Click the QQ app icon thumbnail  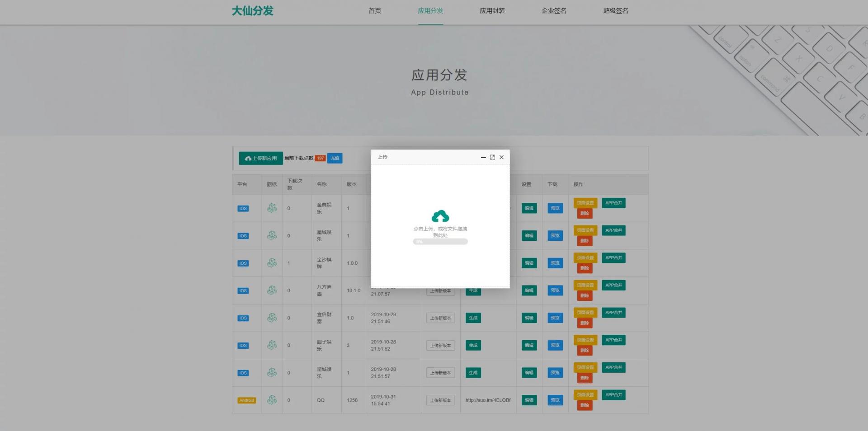pos(272,400)
